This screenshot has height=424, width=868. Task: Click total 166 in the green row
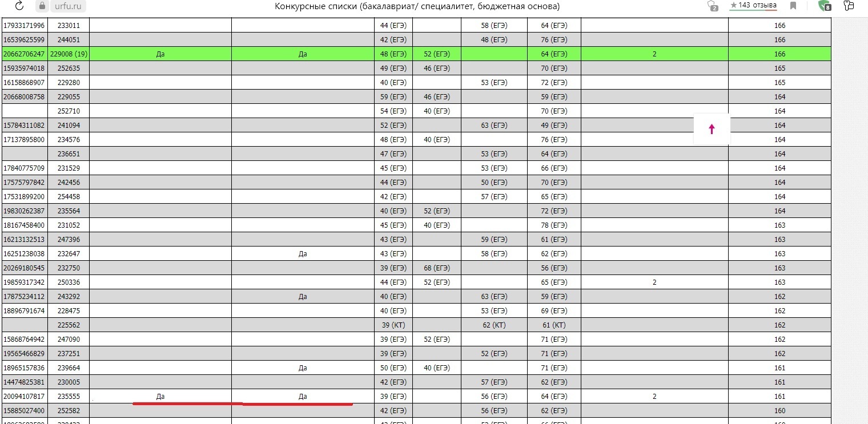[779, 54]
